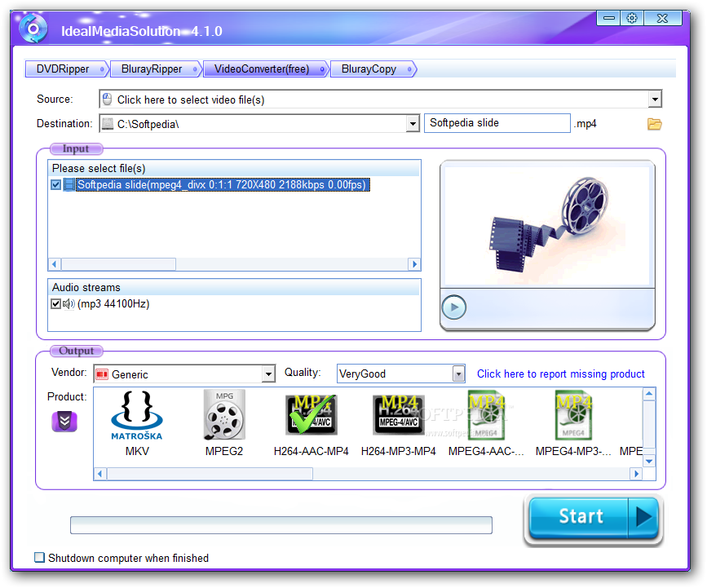Click the product list down arrow
This screenshot has width=707, height=588.
pyautogui.click(x=649, y=462)
